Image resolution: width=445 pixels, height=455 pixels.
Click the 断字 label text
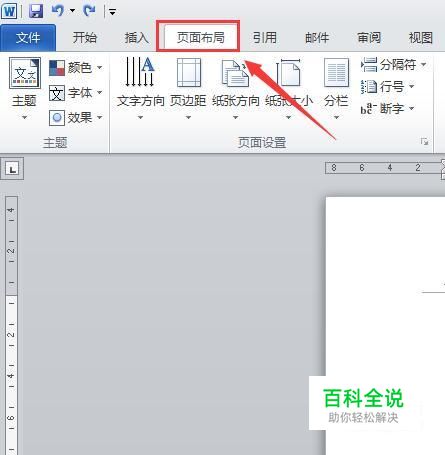pos(392,108)
